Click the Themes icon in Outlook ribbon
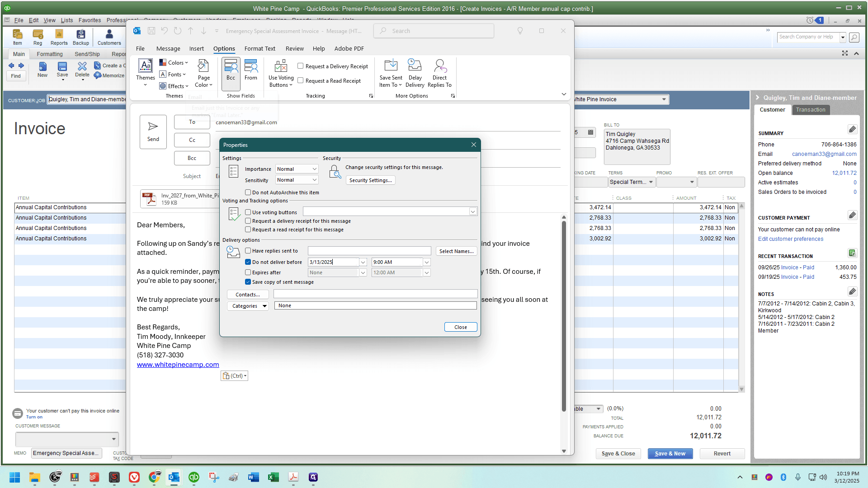Viewport: 868px width, 488px height. click(146, 72)
